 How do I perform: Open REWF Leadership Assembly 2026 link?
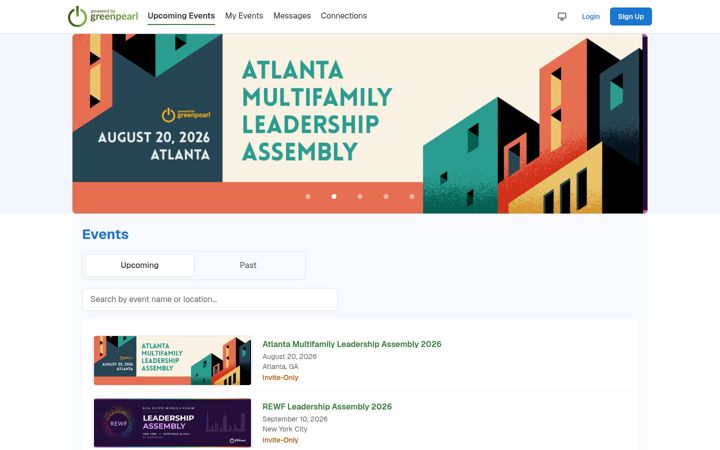pos(327,406)
